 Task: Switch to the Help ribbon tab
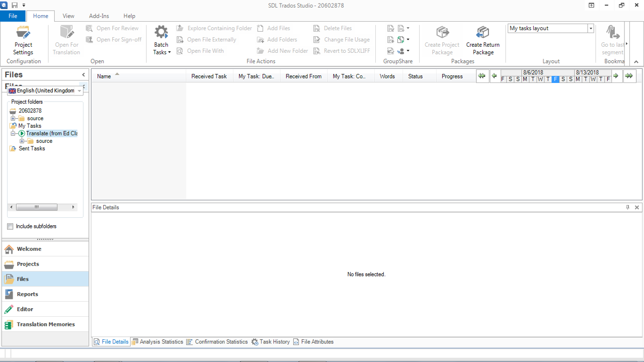pyautogui.click(x=129, y=16)
